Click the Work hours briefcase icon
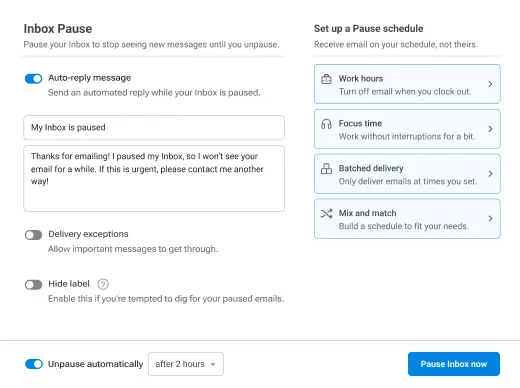Image resolution: width=520 pixels, height=388 pixels. click(326, 79)
